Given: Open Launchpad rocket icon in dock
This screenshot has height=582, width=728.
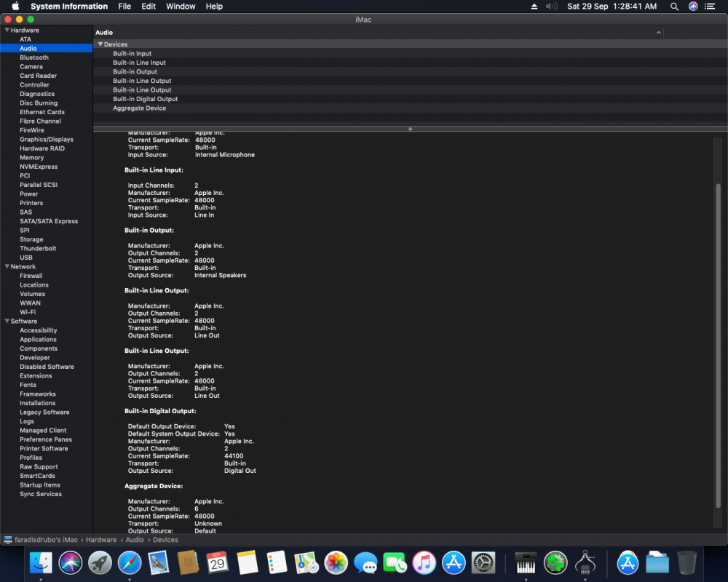Looking at the screenshot, I should [x=100, y=563].
